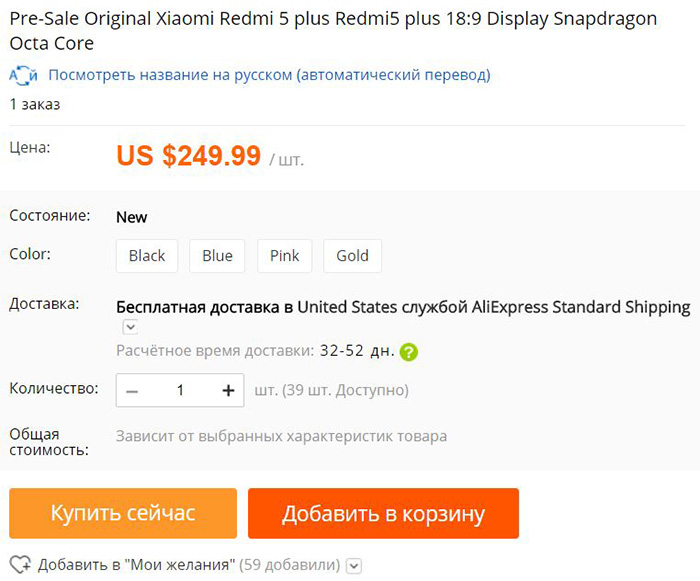Select the Pink color option

point(285,256)
